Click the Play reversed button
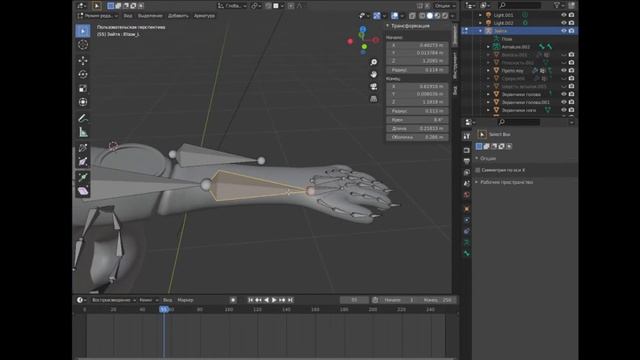This screenshot has width=640, height=360. point(267,300)
